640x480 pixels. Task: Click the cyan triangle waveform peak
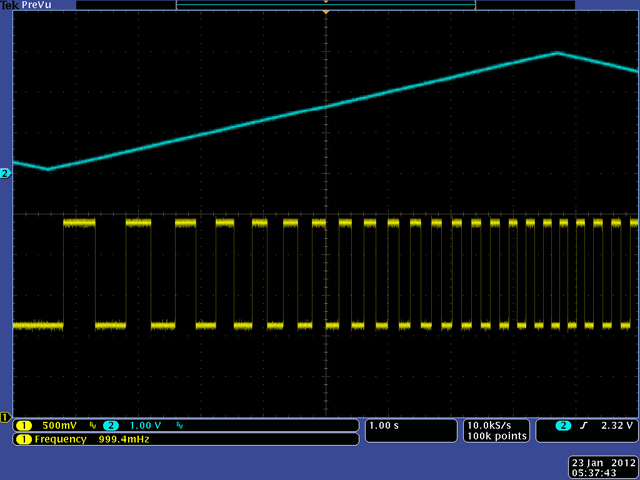[x=557, y=52]
